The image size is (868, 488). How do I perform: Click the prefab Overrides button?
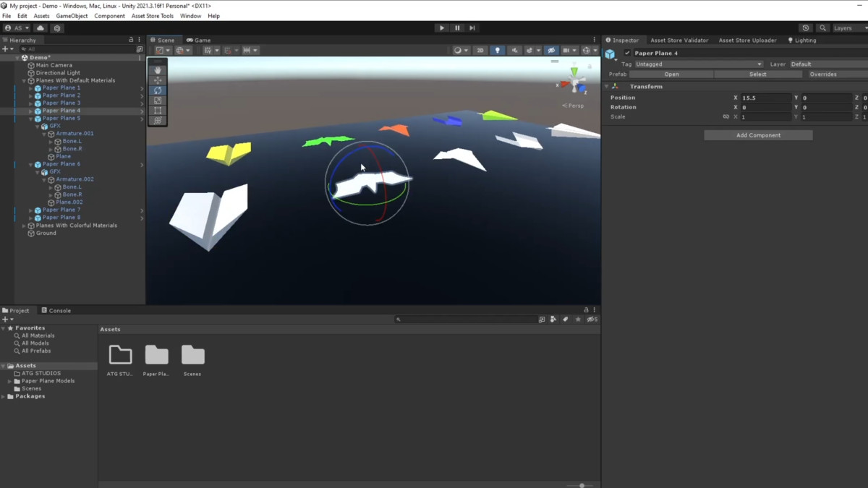(822, 74)
